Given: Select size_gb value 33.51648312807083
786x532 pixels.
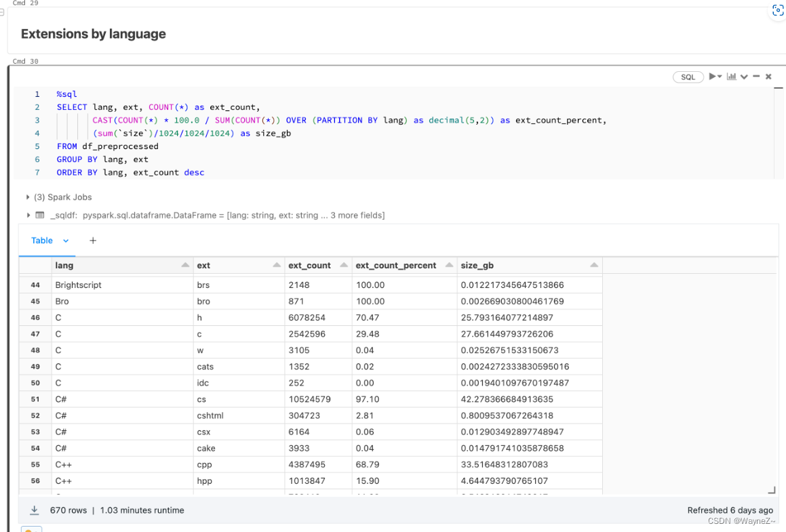Looking at the screenshot, I should tap(530, 465).
